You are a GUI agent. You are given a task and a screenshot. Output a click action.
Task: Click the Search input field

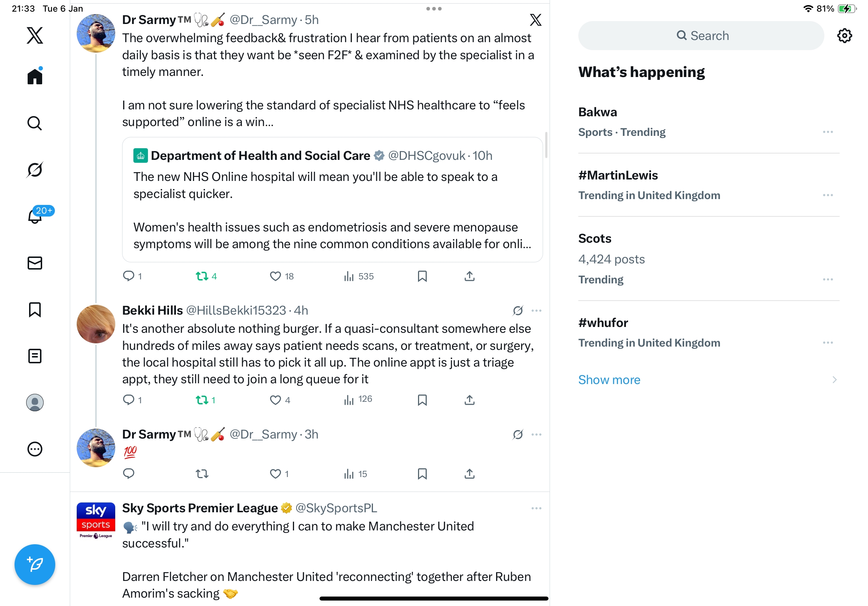click(x=701, y=36)
